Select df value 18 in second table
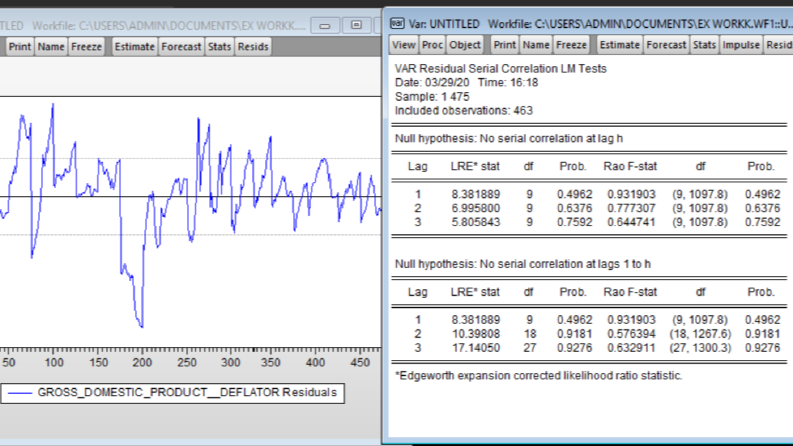The image size is (793, 446). coord(530,334)
